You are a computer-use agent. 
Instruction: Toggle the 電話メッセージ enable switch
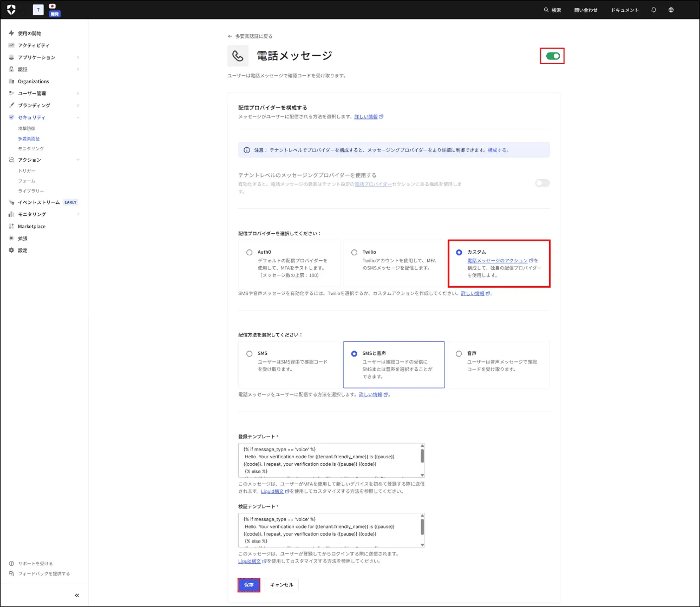[552, 56]
